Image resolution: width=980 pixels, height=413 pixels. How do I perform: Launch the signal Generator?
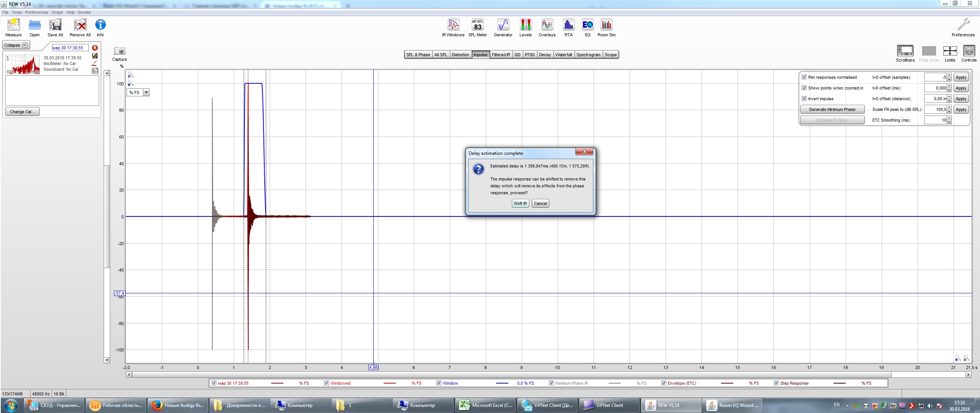tap(503, 25)
